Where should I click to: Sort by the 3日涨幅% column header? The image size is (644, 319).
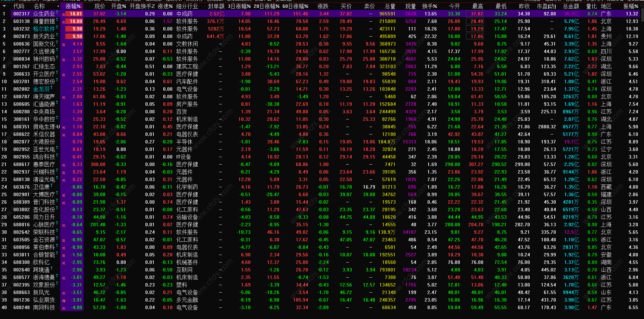239,6
